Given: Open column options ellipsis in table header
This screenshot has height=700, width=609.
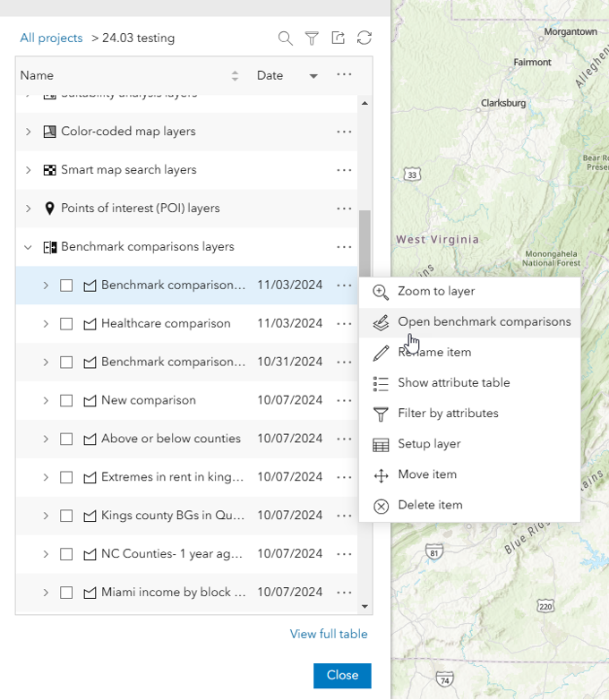Looking at the screenshot, I should [x=344, y=75].
